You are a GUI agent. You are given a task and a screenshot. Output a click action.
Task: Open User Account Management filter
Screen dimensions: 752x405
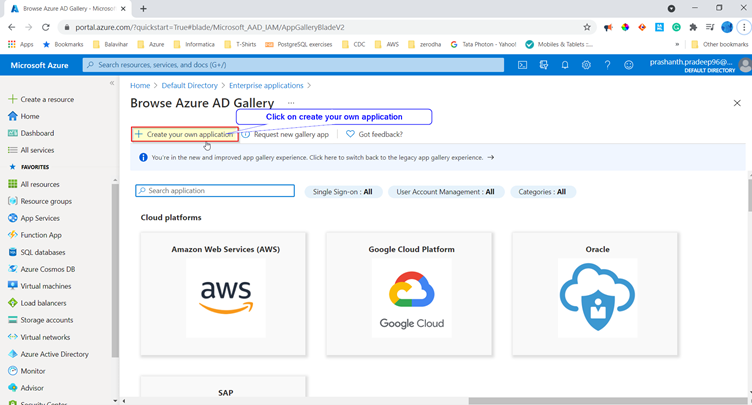coord(446,192)
